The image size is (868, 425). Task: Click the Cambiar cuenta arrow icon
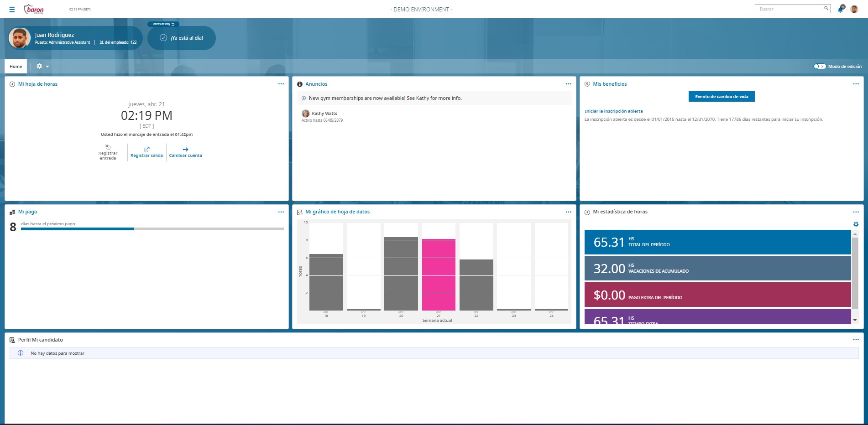tap(185, 150)
